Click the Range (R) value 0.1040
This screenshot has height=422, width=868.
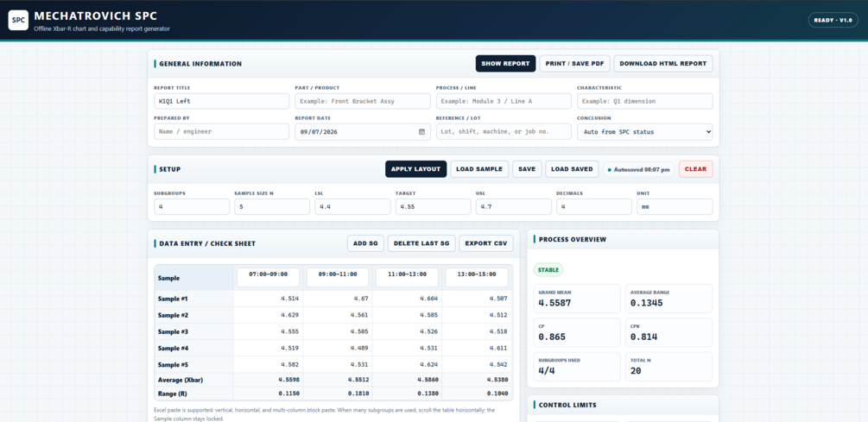[497, 393]
